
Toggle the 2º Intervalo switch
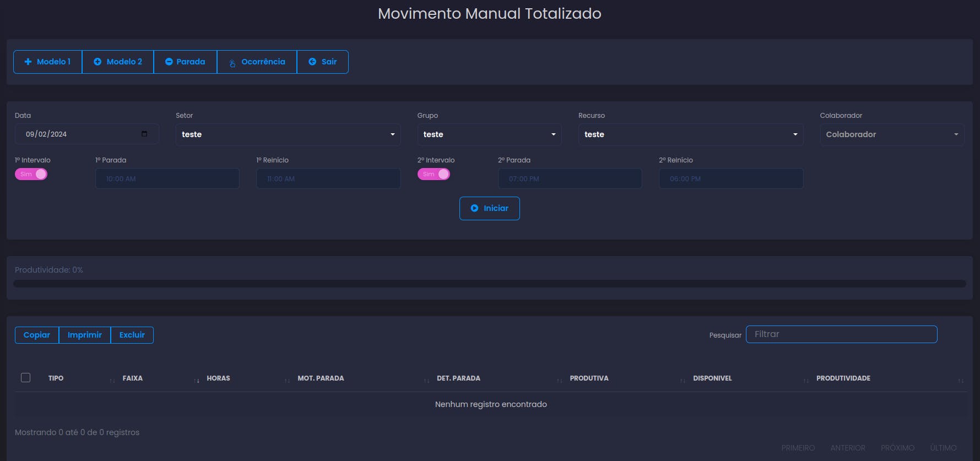[434, 174]
